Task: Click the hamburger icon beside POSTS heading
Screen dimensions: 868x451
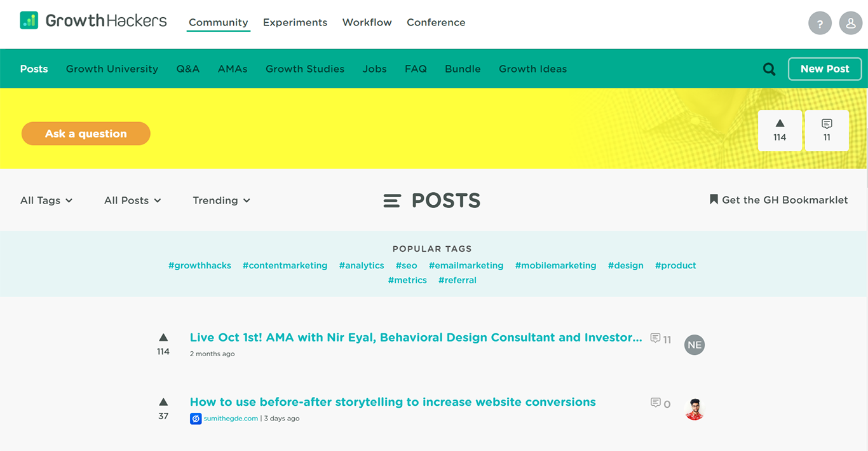Action: (x=392, y=201)
